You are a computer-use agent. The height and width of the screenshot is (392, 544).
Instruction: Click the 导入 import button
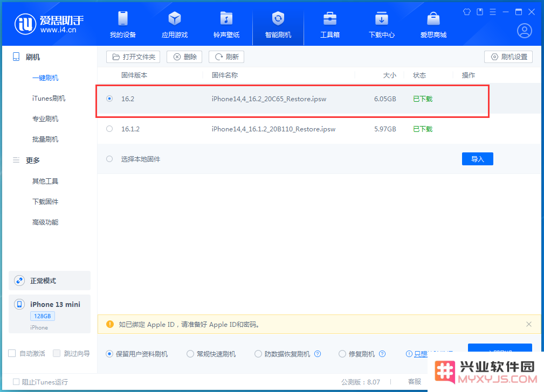477,159
